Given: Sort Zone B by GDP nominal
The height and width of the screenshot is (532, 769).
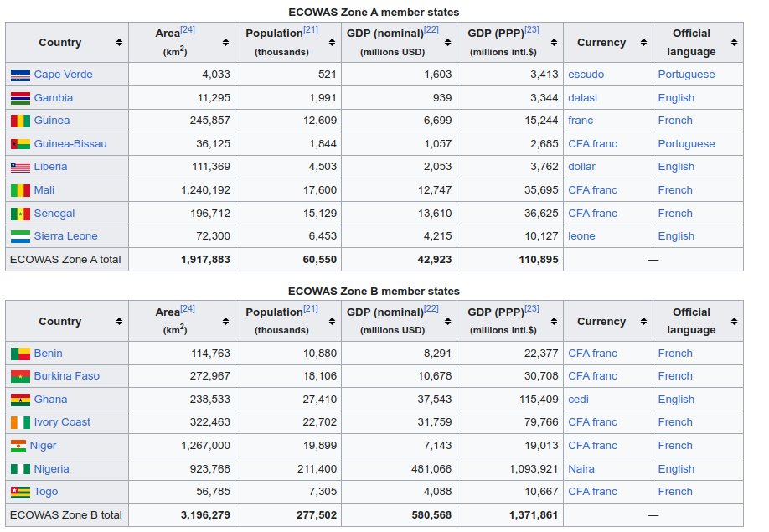Looking at the screenshot, I should point(448,322).
